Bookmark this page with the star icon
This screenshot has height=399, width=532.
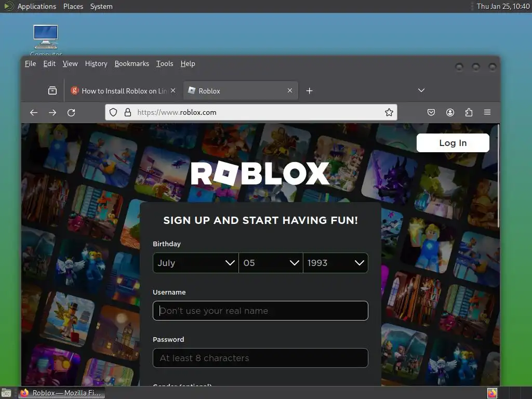click(389, 112)
